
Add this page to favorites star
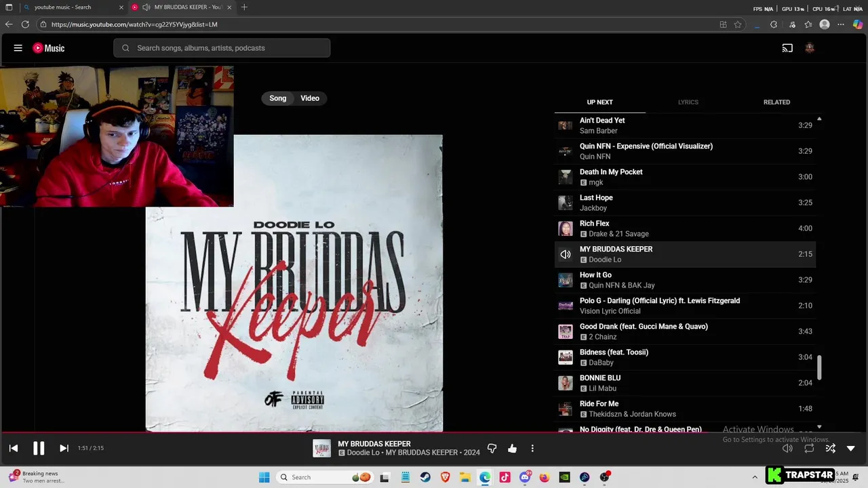(738, 24)
